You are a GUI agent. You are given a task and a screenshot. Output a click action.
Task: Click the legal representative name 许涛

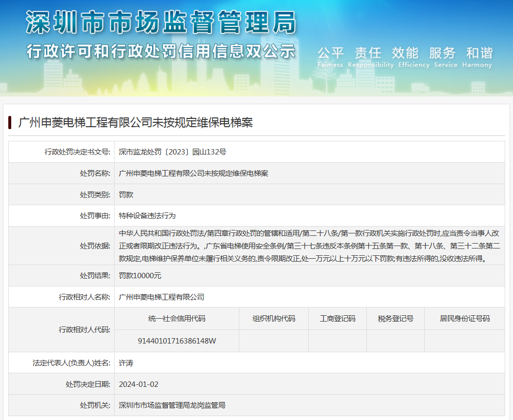(x=126, y=363)
